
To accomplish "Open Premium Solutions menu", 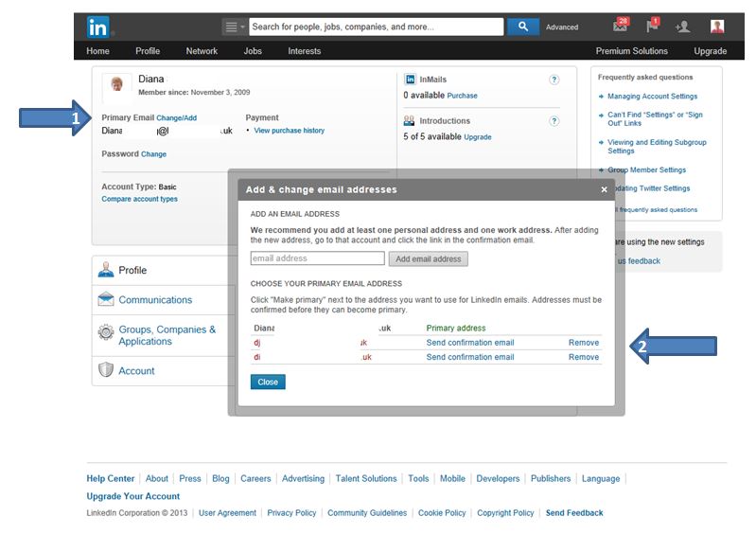I will point(632,51).
